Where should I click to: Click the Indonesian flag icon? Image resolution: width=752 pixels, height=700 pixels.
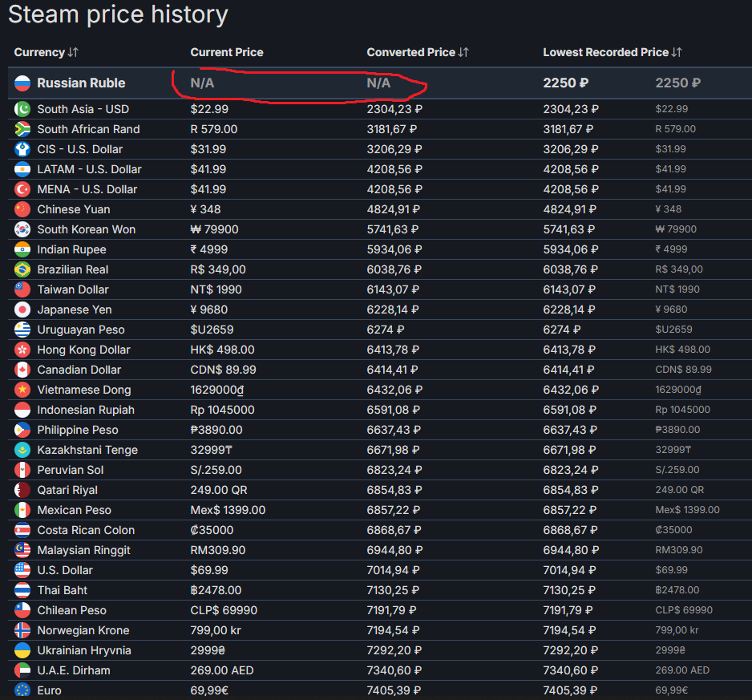click(x=22, y=410)
